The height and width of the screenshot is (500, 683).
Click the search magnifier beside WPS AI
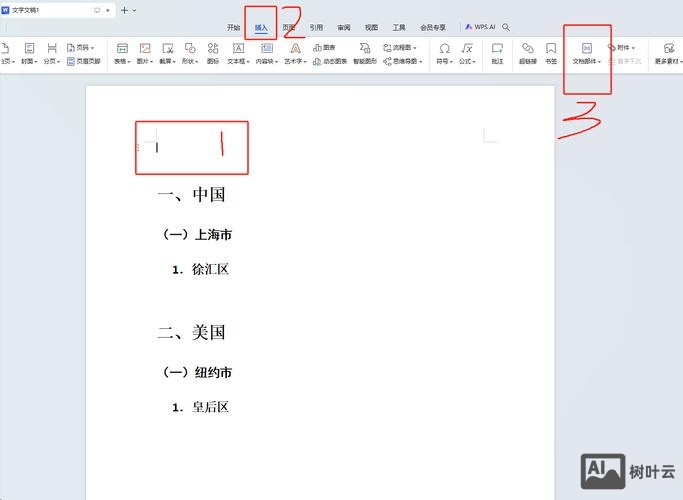[506, 27]
